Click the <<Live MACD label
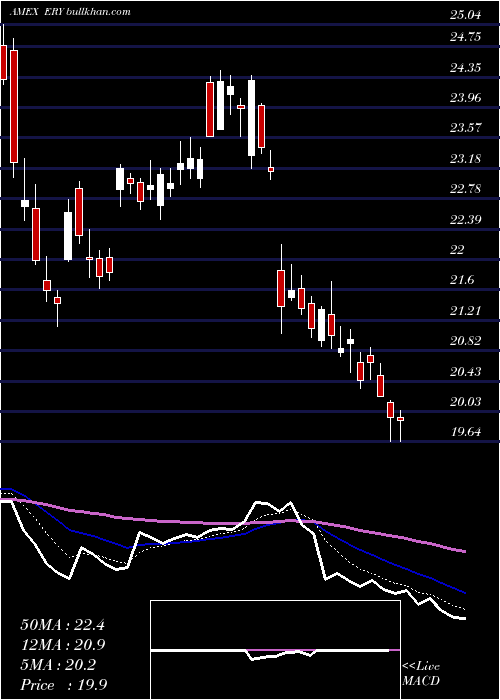 pos(421,674)
